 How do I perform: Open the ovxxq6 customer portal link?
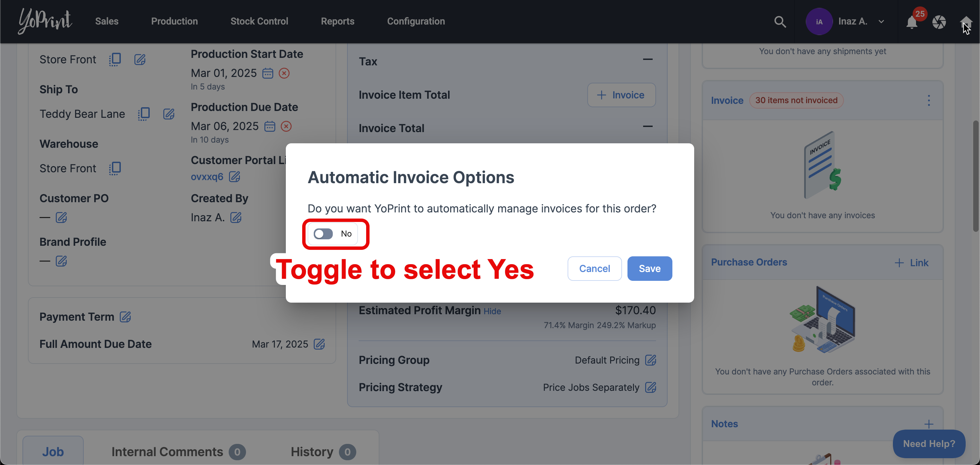pos(207,177)
